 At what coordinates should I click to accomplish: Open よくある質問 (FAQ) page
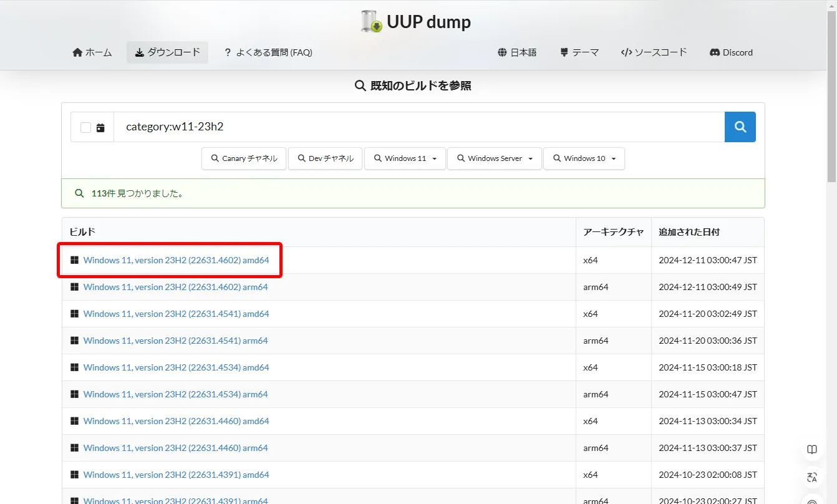(x=268, y=52)
